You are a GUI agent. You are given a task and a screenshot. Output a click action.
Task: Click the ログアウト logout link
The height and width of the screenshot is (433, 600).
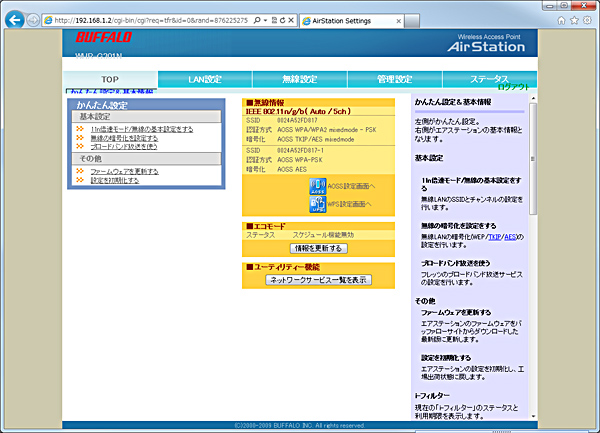click(512, 88)
